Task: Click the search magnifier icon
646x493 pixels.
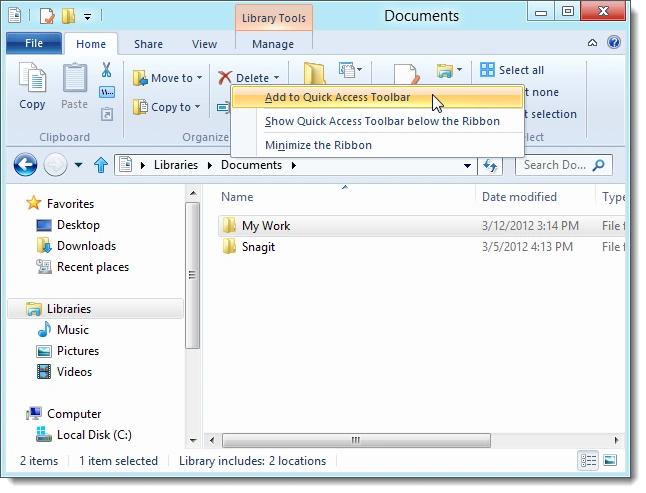Action: click(x=599, y=165)
